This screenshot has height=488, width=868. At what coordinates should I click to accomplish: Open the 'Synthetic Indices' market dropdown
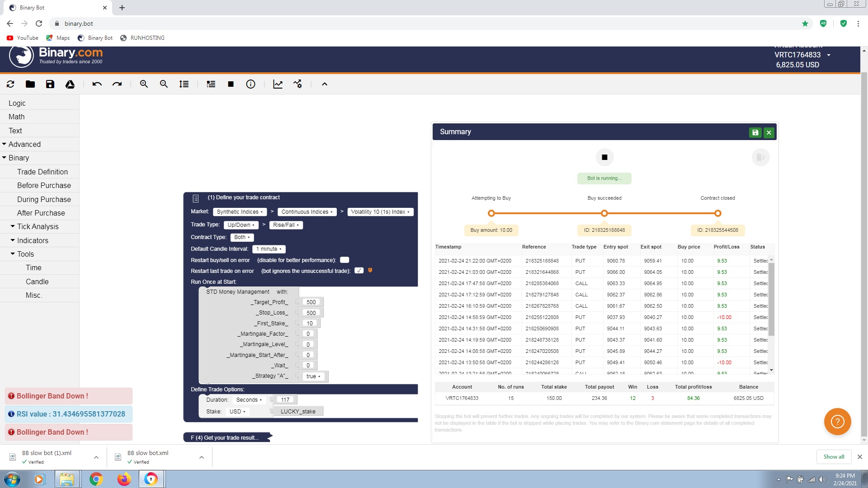click(240, 211)
